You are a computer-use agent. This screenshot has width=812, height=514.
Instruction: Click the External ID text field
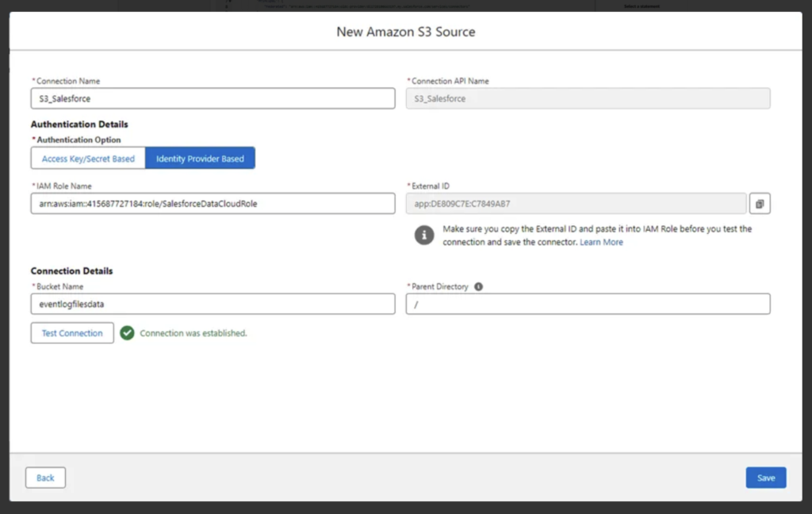[576, 204]
